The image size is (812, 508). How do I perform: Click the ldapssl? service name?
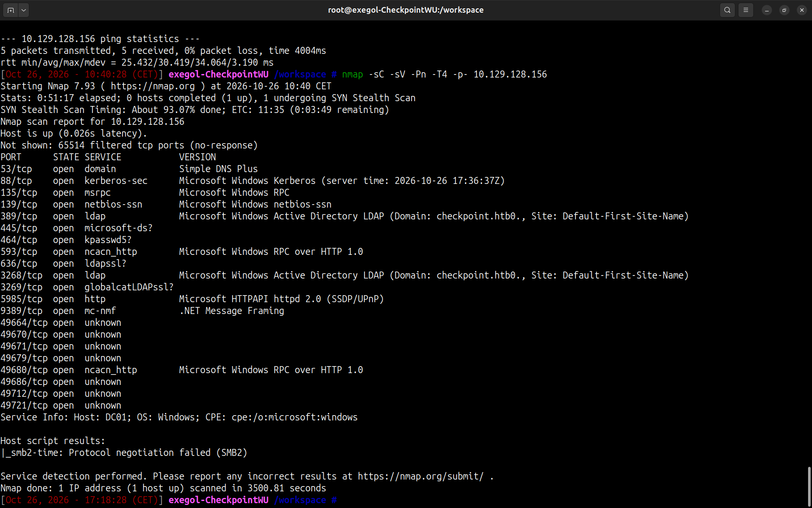(106, 264)
